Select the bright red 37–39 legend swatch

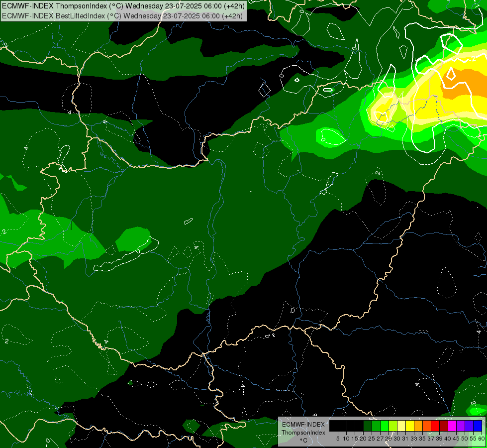click(x=435, y=426)
